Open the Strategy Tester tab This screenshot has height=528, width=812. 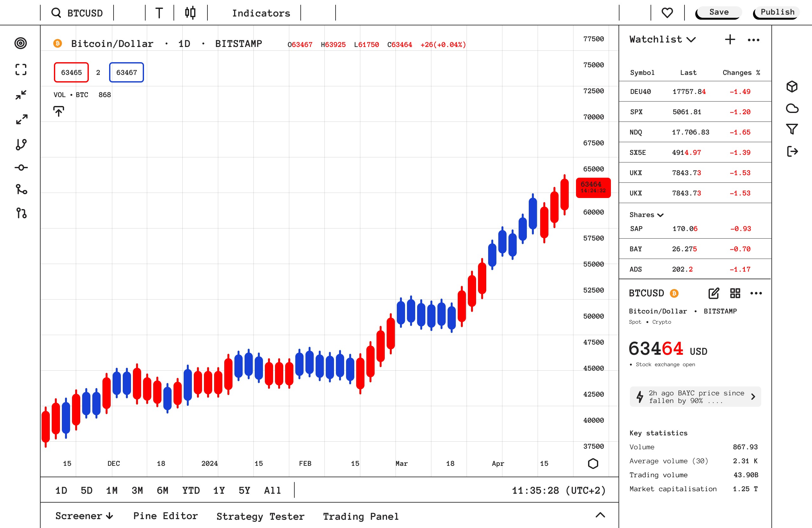click(x=260, y=516)
